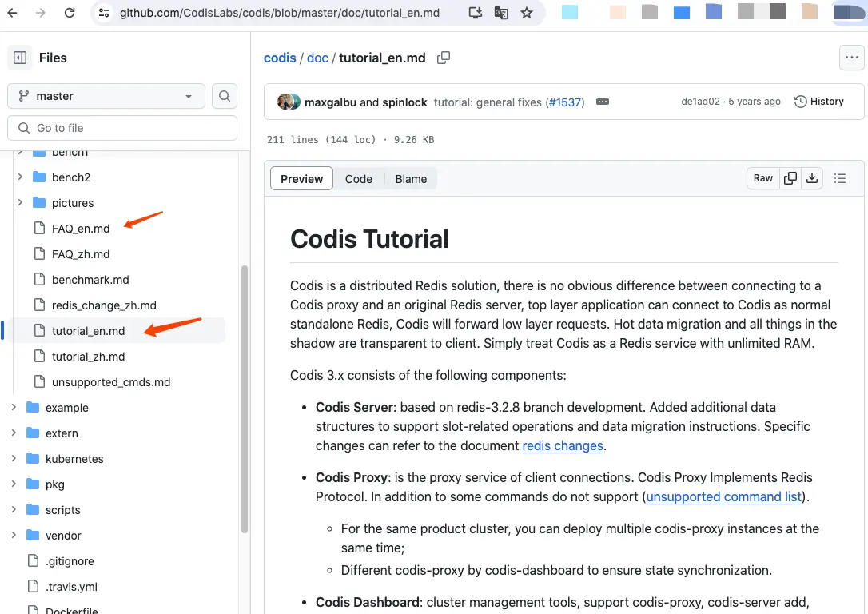The height and width of the screenshot is (614, 868).
Task: Click the FAQ_en.md file icon
Action: 39,228
